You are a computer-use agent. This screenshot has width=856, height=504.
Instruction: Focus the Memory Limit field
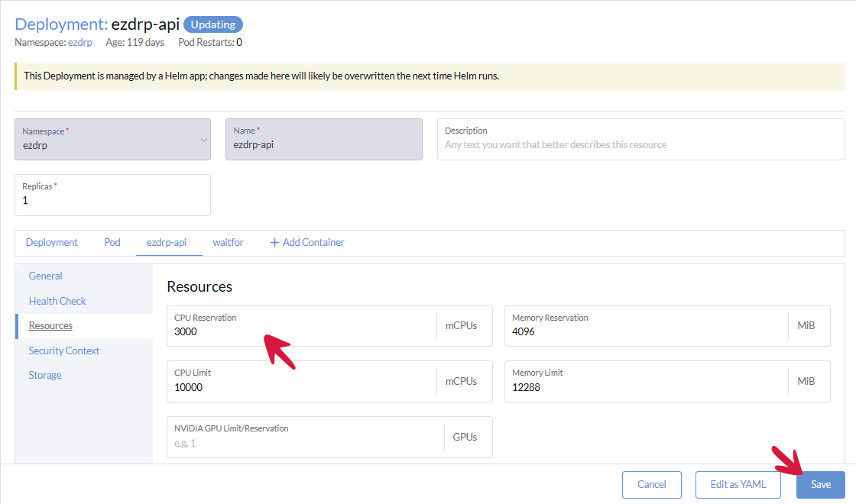click(x=646, y=387)
